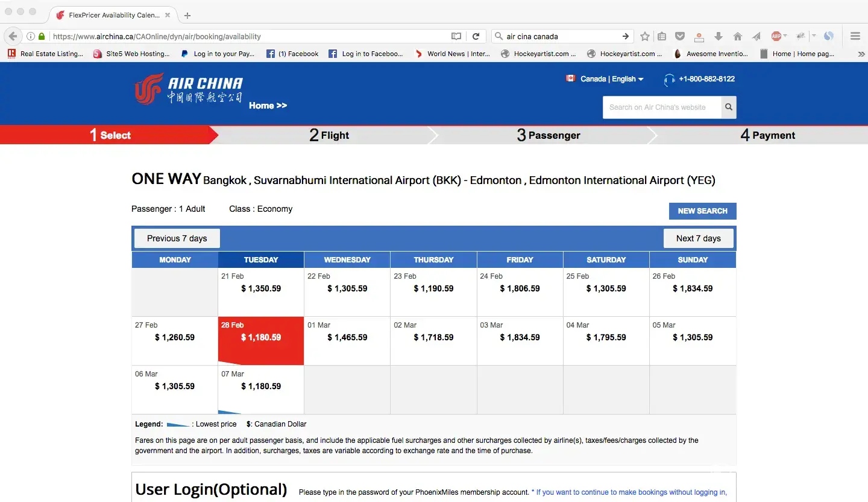Open a new browser tab
This screenshot has width=868, height=502.
tap(187, 15)
